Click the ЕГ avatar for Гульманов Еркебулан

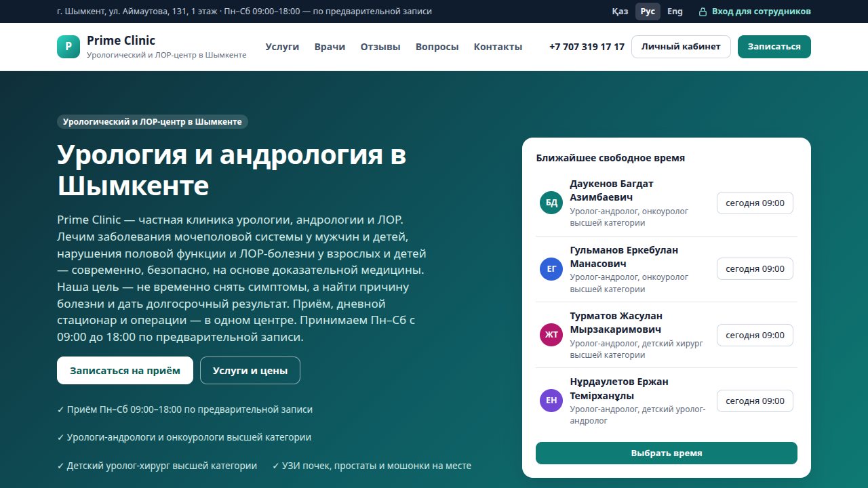(x=551, y=269)
